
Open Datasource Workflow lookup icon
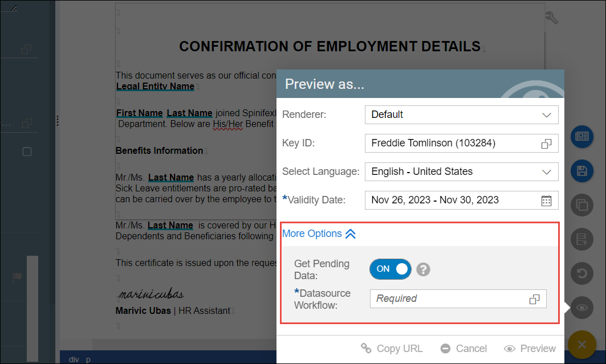[534, 299]
